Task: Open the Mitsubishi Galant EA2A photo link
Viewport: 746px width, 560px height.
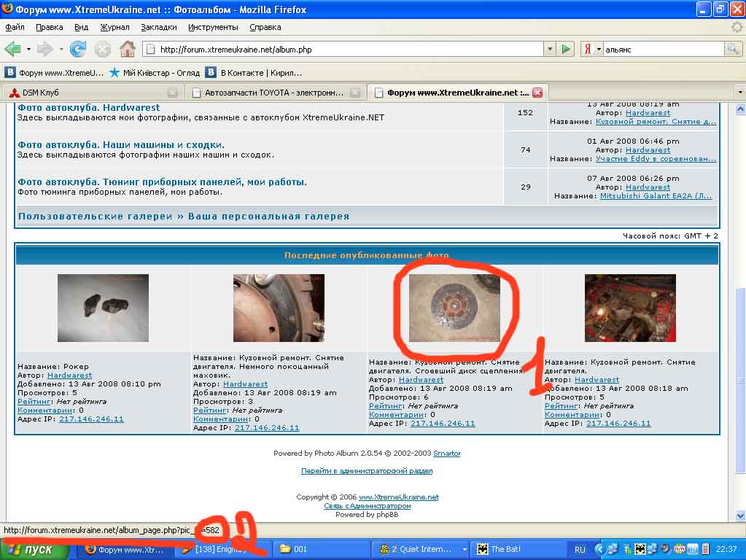Action: (x=656, y=196)
